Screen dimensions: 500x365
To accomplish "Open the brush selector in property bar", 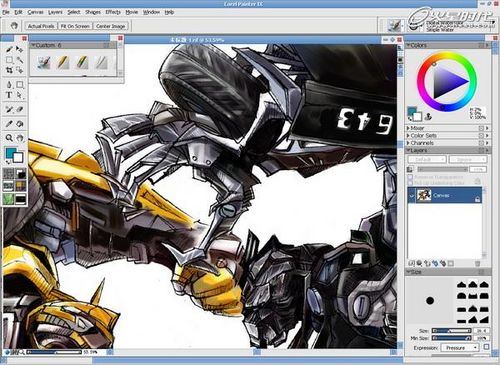I will click(394, 26).
